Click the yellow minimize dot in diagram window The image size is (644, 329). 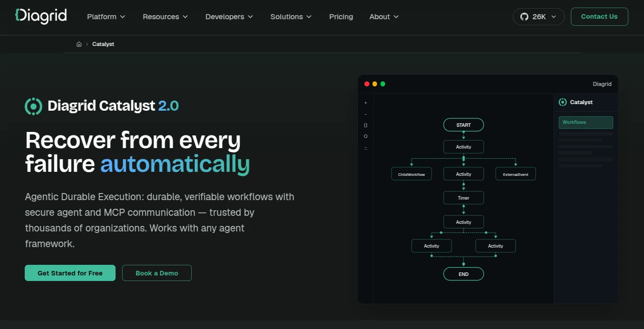coord(374,84)
